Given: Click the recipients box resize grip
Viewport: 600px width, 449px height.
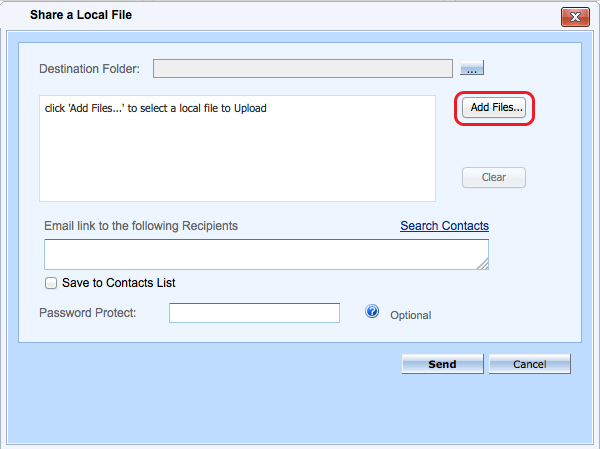Looking at the screenshot, I should coord(483,264).
